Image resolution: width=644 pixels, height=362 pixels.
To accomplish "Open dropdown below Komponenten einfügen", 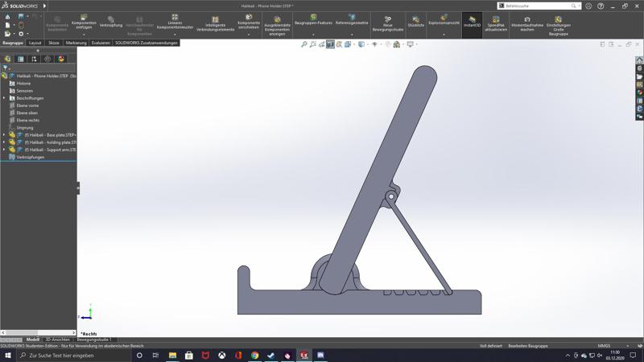I will (84, 35).
